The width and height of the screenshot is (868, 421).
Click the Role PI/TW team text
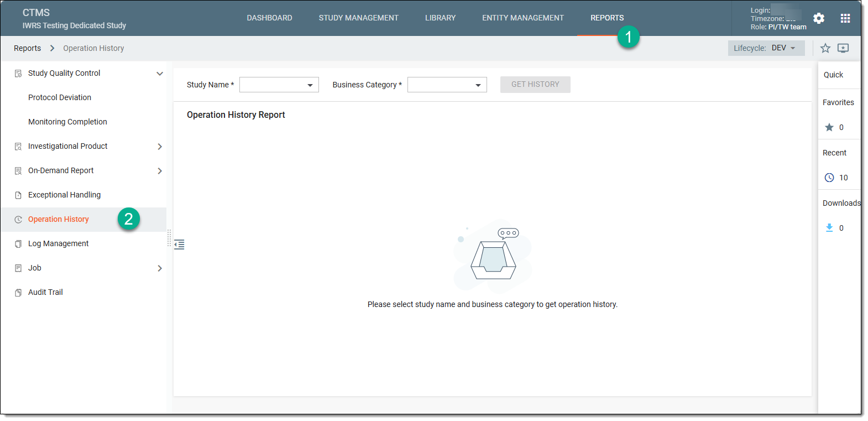778,27
